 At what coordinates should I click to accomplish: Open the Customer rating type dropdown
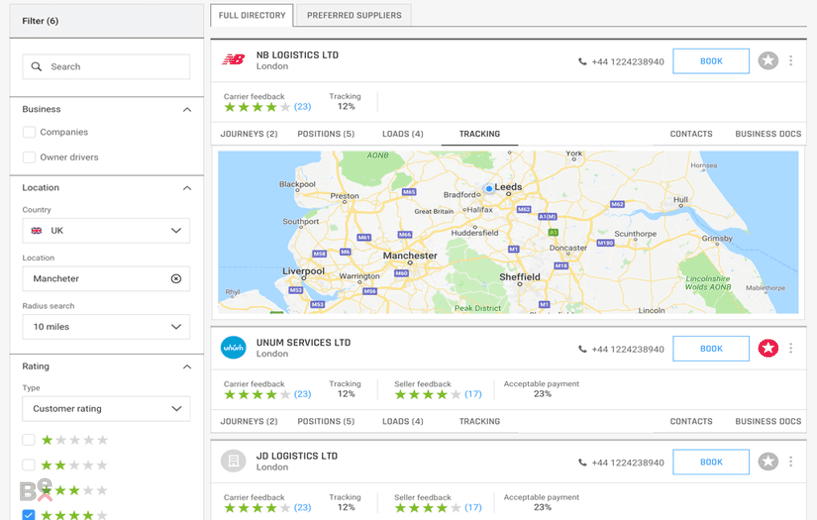[106, 408]
